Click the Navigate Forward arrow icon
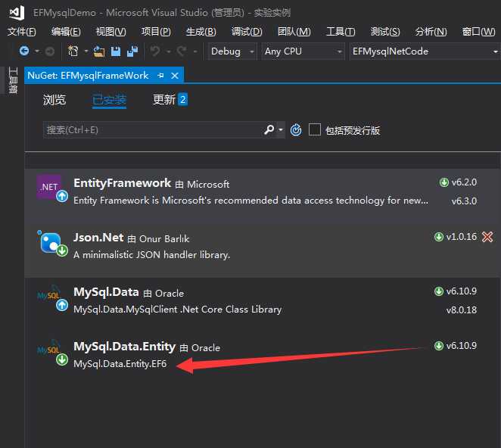Viewport: 501px width, 448px height. coord(49,51)
